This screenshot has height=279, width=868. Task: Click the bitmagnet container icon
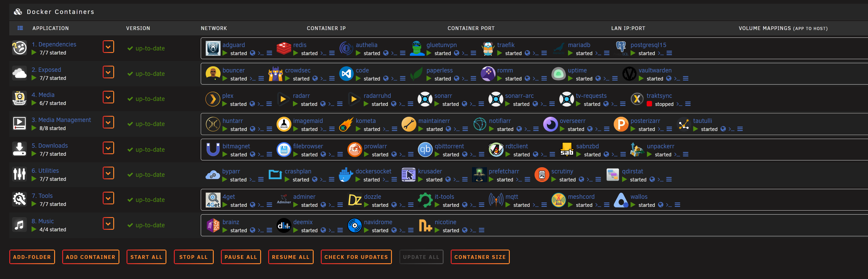click(x=213, y=150)
